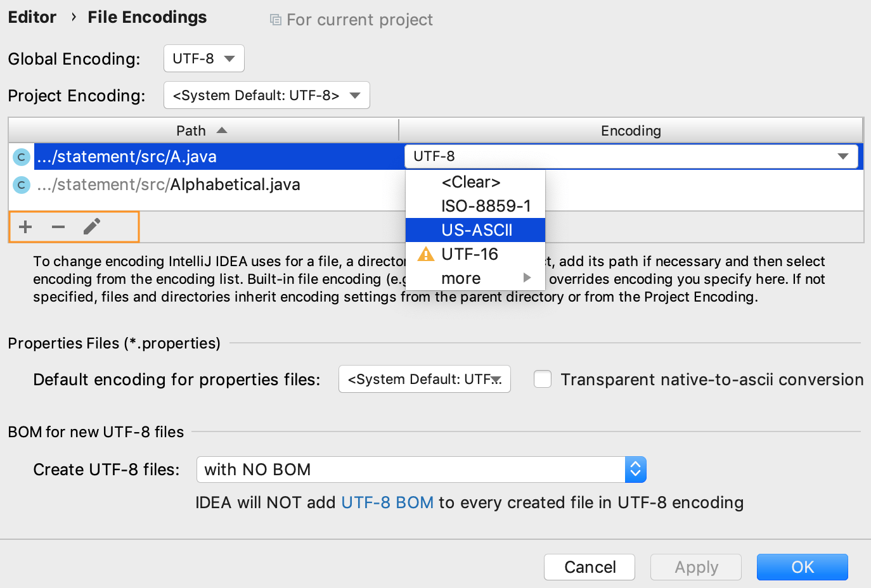Viewport: 871px width, 588px height.
Task: Open the Global Encoding dropdown
Action: point(203,58)
